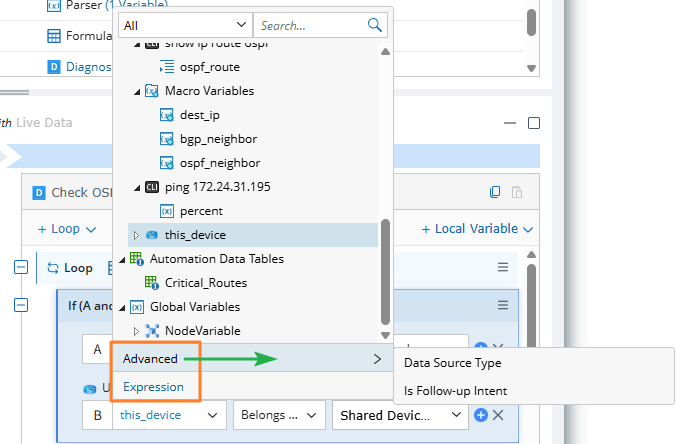Choose Data Source Type option
The height and width of the screenshot is (444, 676).
[452, 363]
